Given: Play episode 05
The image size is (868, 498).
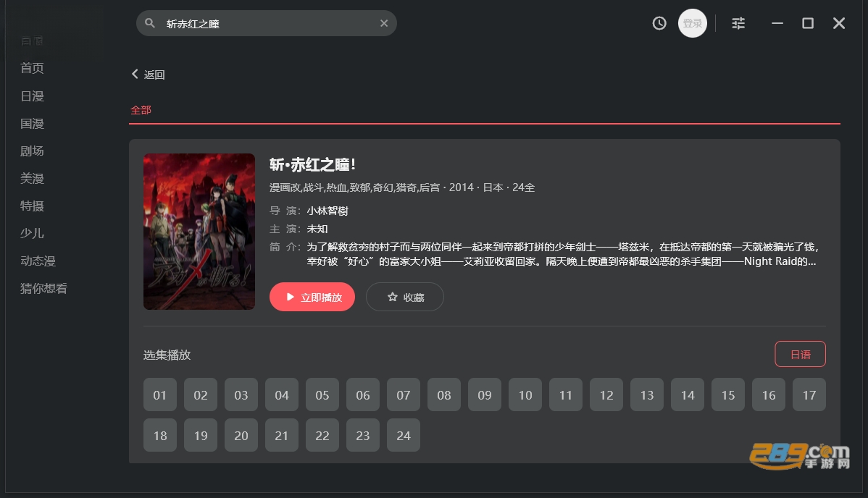Looking at the screenshot, I should tap(322, 395).
